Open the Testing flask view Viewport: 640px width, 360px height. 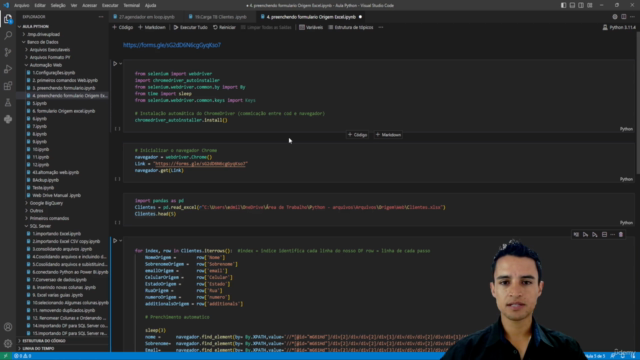[8, 102]
